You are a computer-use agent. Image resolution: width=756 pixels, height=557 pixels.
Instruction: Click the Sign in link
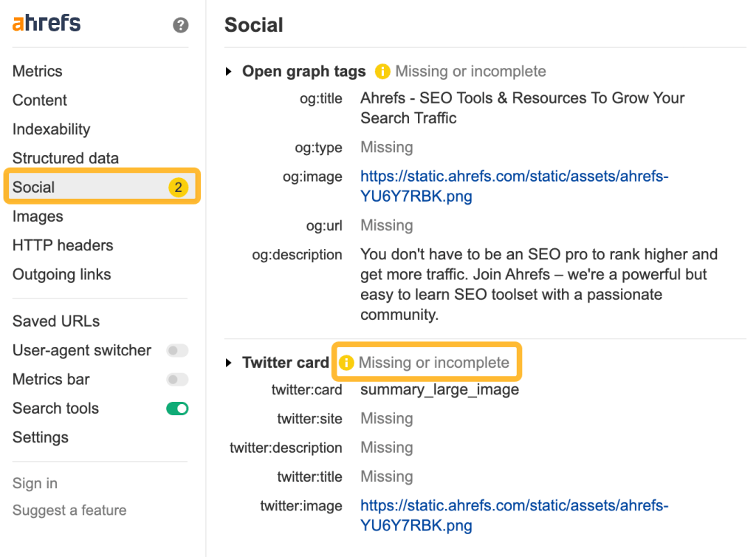click(34, 482)
